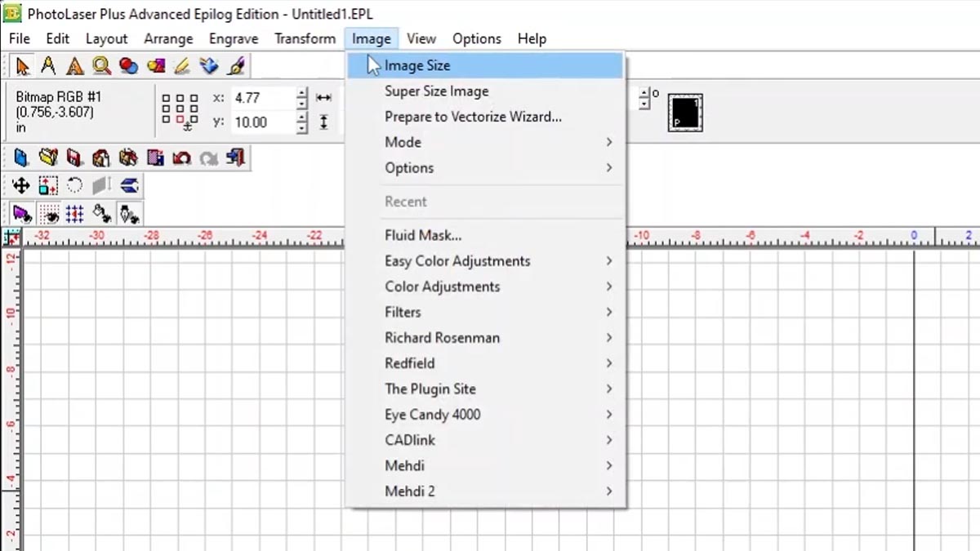980x551 pixels.
Task: Select the four-way move arrows icon
Action: click(21, 185)
